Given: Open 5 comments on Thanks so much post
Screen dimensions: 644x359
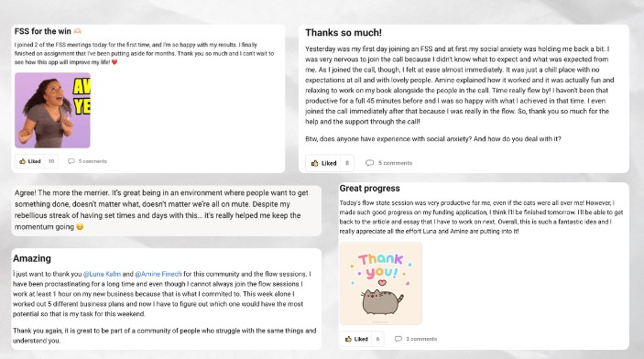Looking at the screenshot, I should (x=395, y=163).
